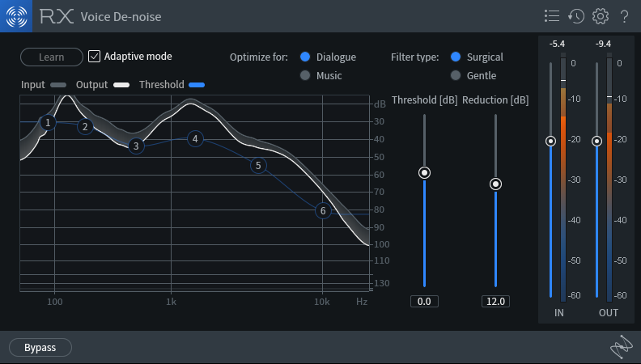The height and width of the screenshot is (364, 641).
Task: Click the Reduction dB slider handle
Action: click(495, 184)
